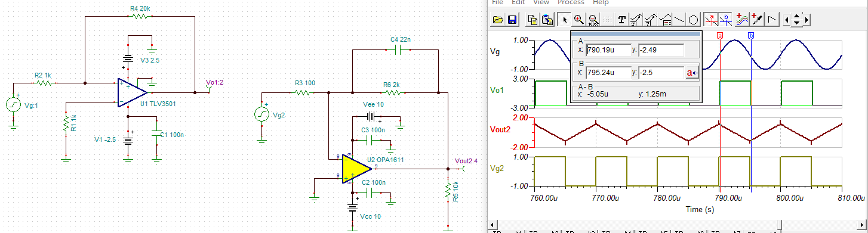Open the File menu

498,2
